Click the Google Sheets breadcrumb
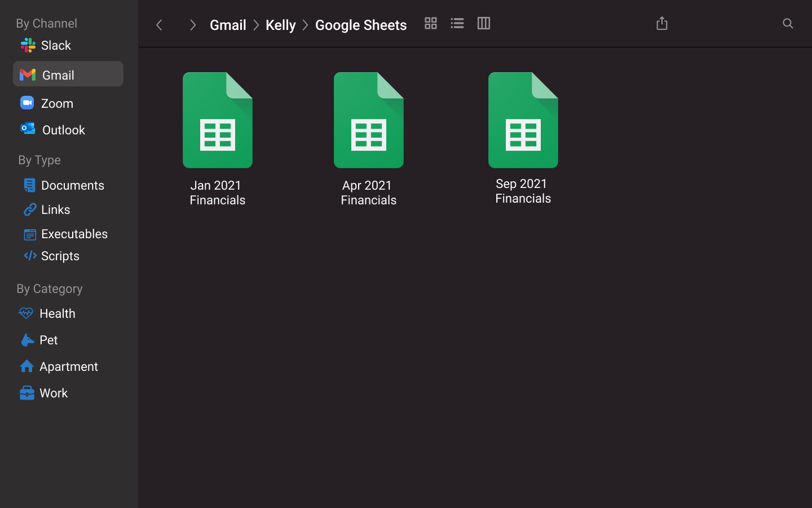The image size is (812, 508). coord(361,25)
